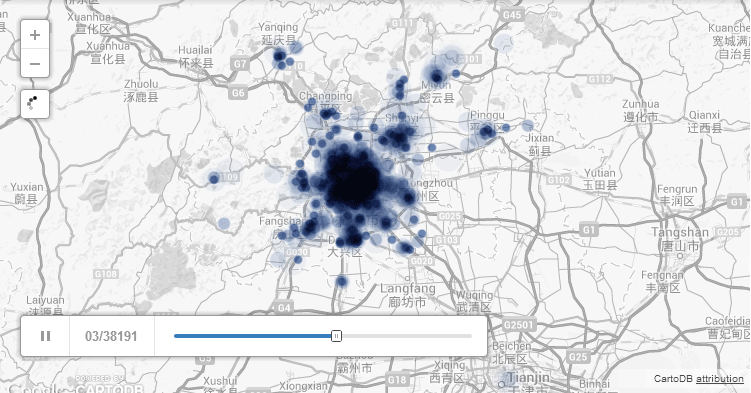This screenshot has width=751, height=393.
Task: Open the CartoDB attribution link
Action: pos(720,379)
